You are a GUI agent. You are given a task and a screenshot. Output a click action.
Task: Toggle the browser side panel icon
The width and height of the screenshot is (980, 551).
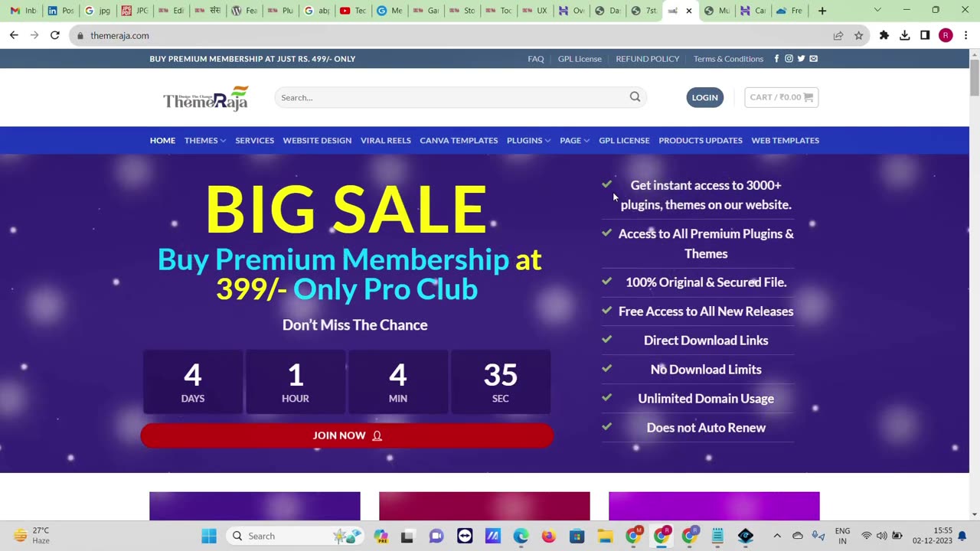click(x=925, y=35)
